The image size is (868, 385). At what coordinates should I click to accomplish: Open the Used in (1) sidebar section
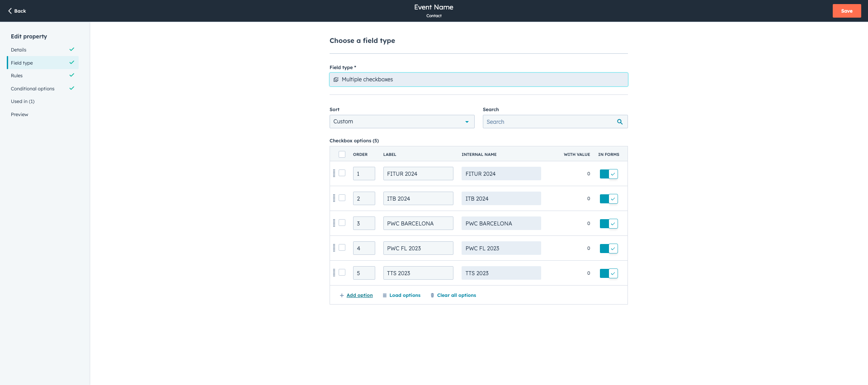click(42, 101)
